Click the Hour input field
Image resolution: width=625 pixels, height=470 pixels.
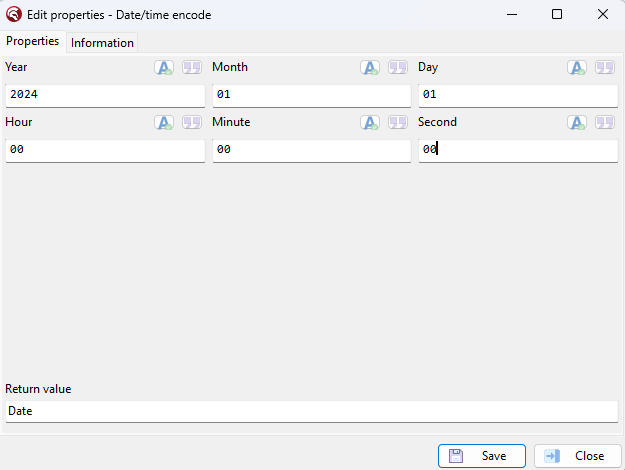pyautogui.click(x=105, y=150)
